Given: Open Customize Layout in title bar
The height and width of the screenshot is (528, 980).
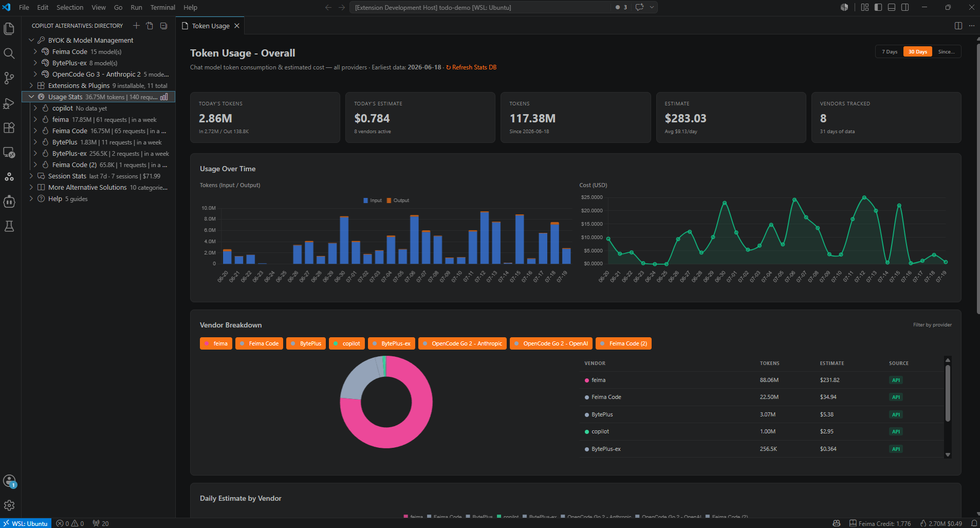Looking at the screenshot, I should 865,7.
